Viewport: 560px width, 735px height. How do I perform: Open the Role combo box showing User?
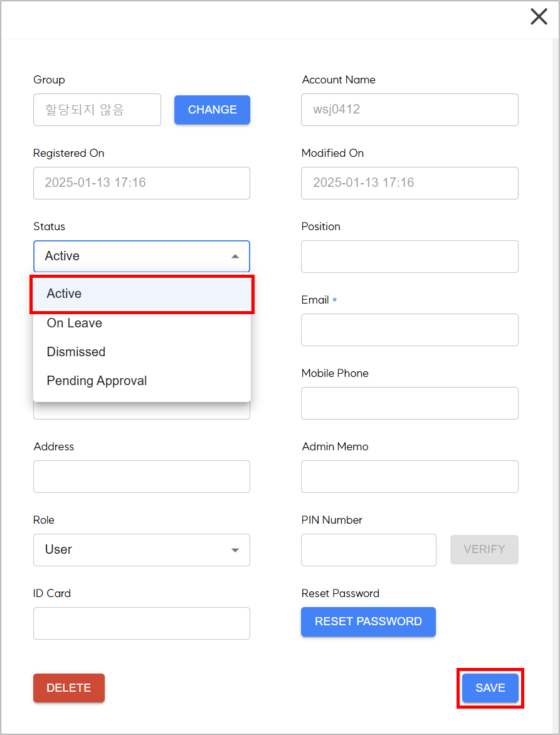pos(142,550)
